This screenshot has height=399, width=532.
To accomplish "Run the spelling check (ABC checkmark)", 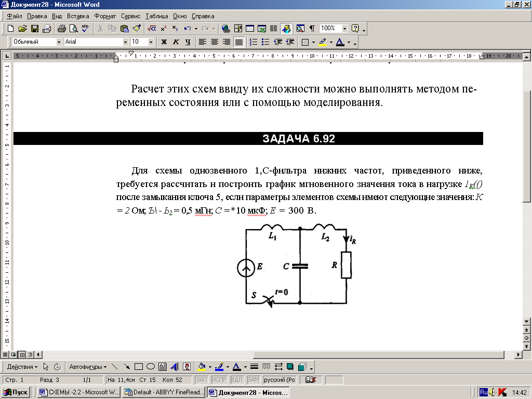I will 86,29.
